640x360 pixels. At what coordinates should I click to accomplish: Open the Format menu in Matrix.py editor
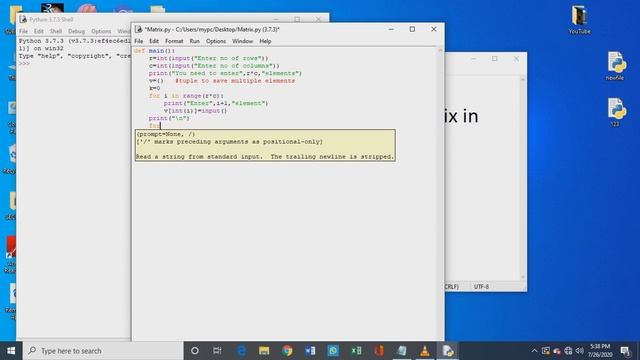[x=174, y=41]
